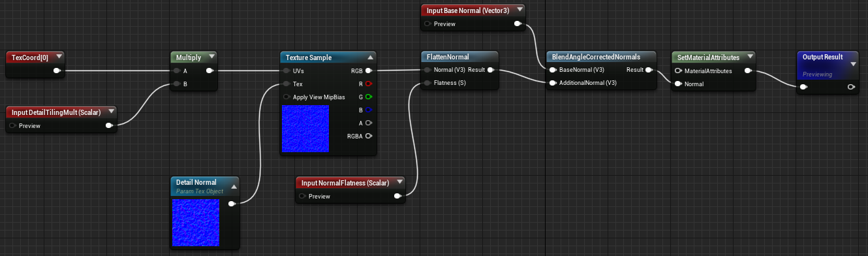868x256 pixels.
Task: Toggle Preview on Input DetailTilingMult node
Action: pos(13,125)
